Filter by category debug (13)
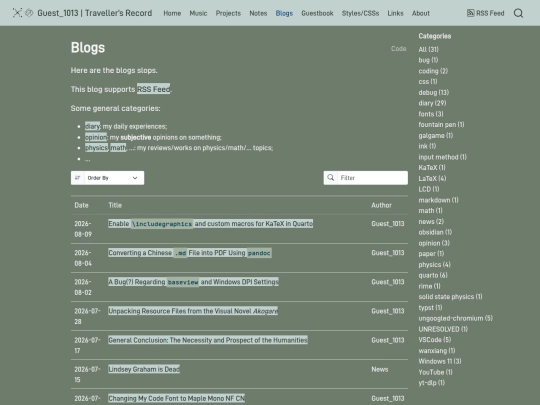The width and height of the screenshot is (540, 405). [x=434, y=92]
